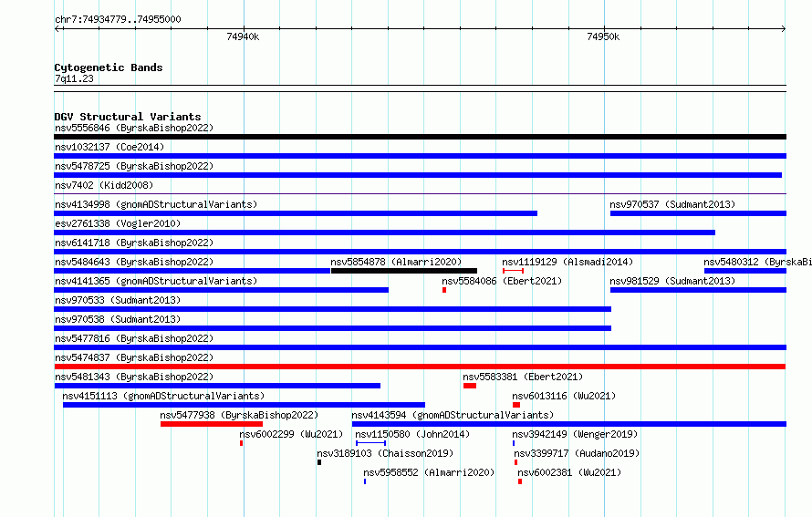Open the nsv6013116 (Wu2021) label
This screenshot has width=812, height=517.
[564, 396]
